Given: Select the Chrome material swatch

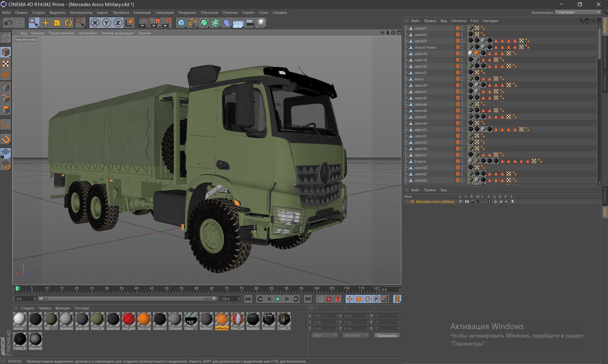Looking at the screenshot, I should [175, 321].
